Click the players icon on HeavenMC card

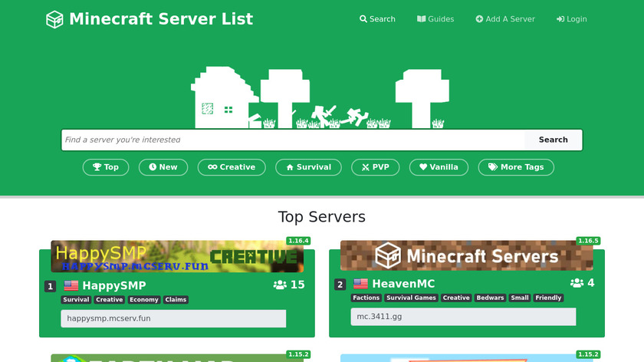577,283
